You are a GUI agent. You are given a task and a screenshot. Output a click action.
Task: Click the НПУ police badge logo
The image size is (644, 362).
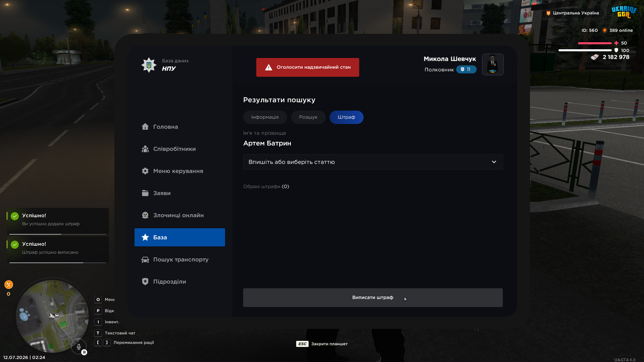(x=148, y=65)
